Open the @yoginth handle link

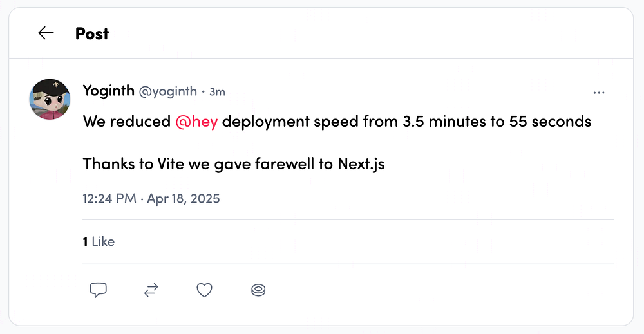tap(168, 91)
